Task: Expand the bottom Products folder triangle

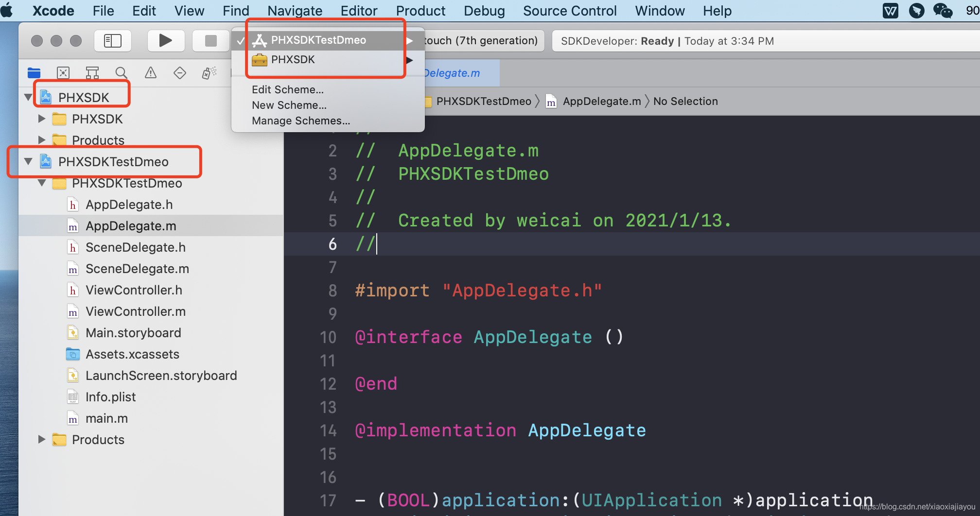Action: point(42,439)
